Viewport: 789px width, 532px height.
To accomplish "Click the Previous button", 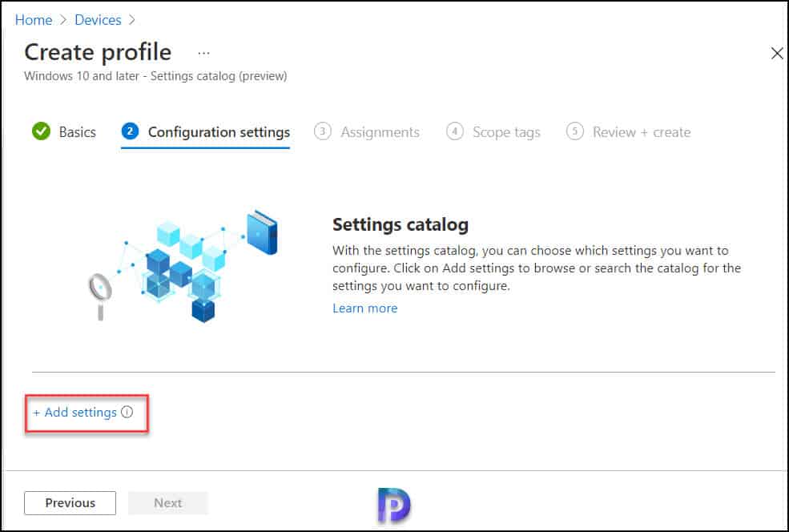I will pos(70,503).
